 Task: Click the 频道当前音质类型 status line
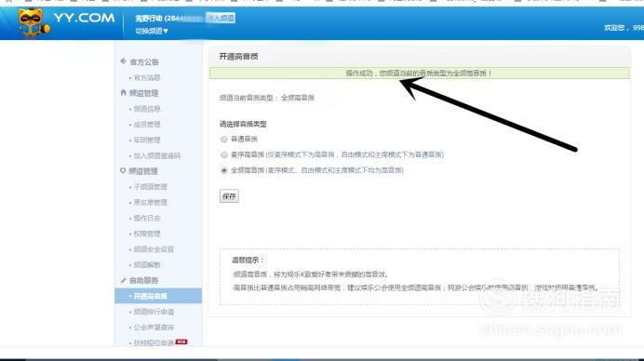[267, 98]
